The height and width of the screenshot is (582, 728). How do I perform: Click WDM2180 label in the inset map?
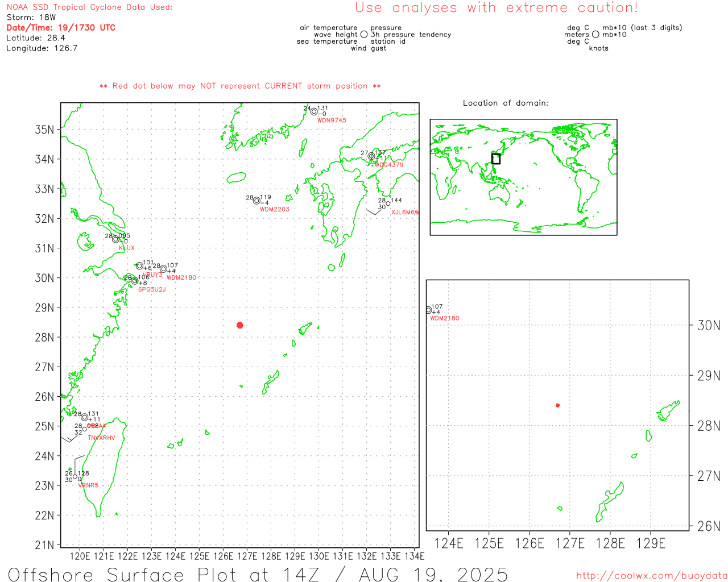445,318
